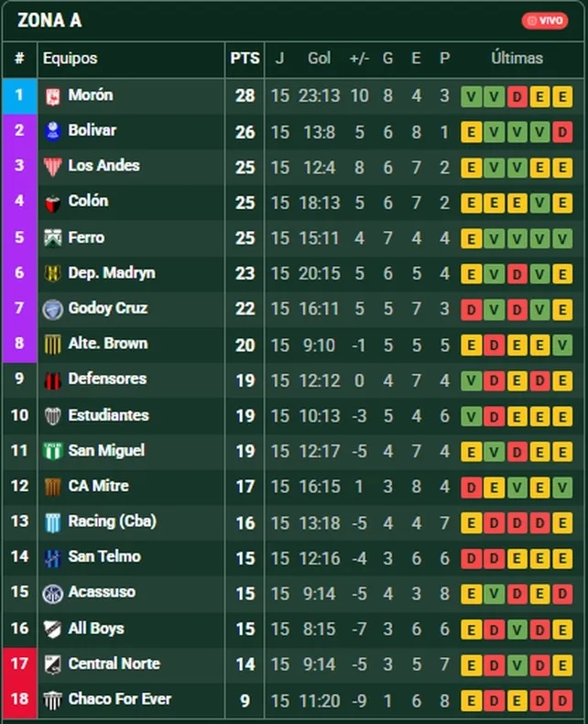The image size is (588, 724).
Task: Click the Chaco For Ever crest
Action: (52, 700)
